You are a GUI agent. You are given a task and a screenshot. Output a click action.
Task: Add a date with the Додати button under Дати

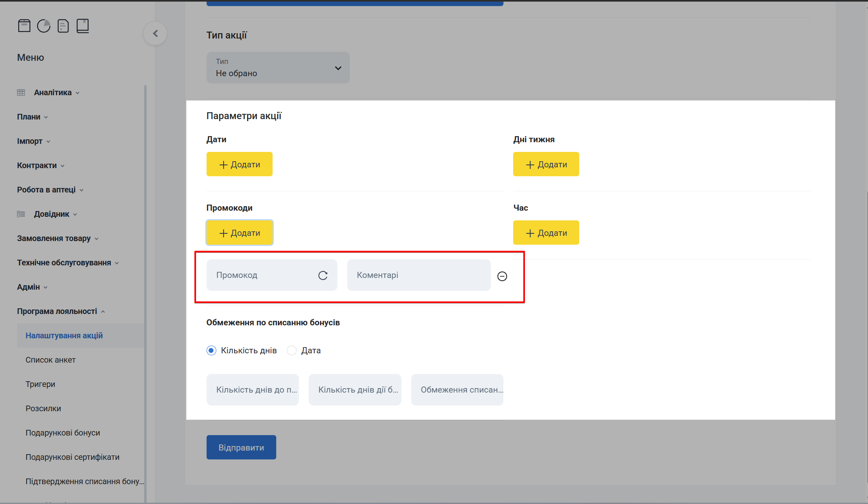[239, 164]
